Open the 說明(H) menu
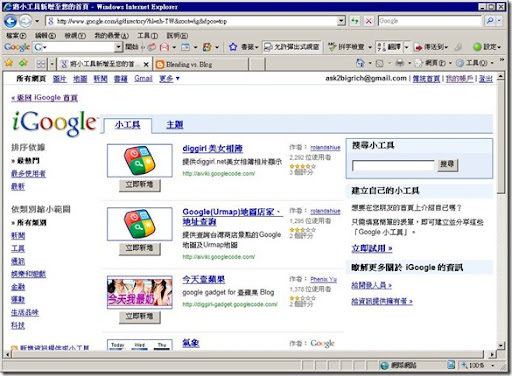 pyautogui.click(x=177, y=35)
